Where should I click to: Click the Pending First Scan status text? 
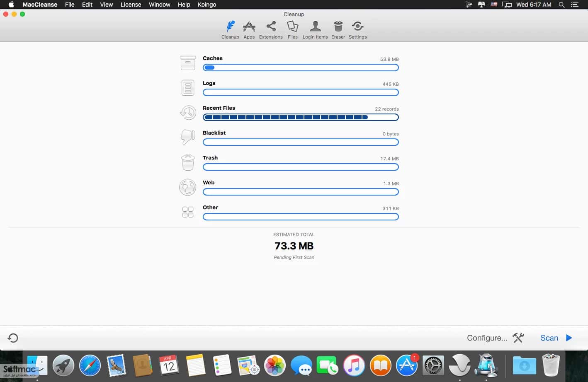[294, 257]
